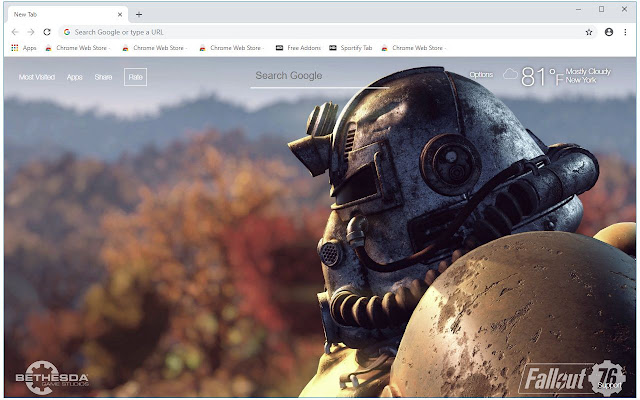Click the Google icon in address bar

[x=67, y=32]
